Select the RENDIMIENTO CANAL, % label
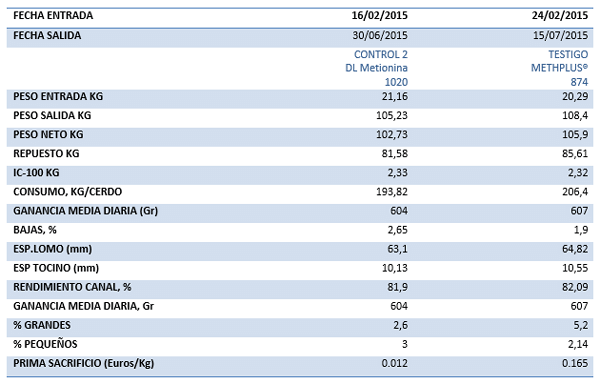Image resolution: width=600 pixels, height=384 pixels. [x=72, y=287]
